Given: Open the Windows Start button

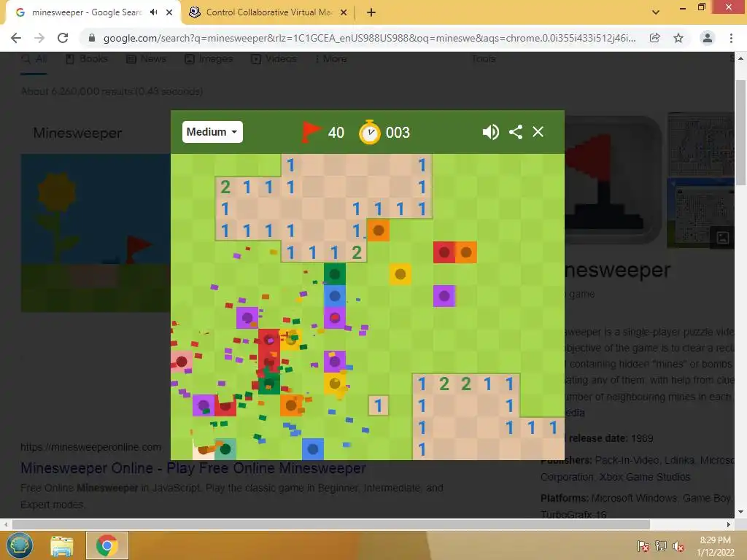Looking at the screenshot, I should coord(19,545).
